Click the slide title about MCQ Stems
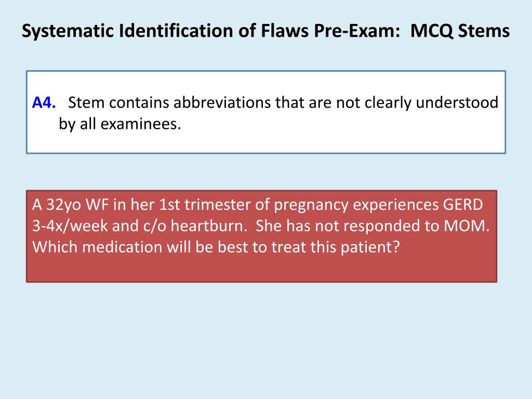This screenshot has width=532, height=399. [x=265, y=31]
